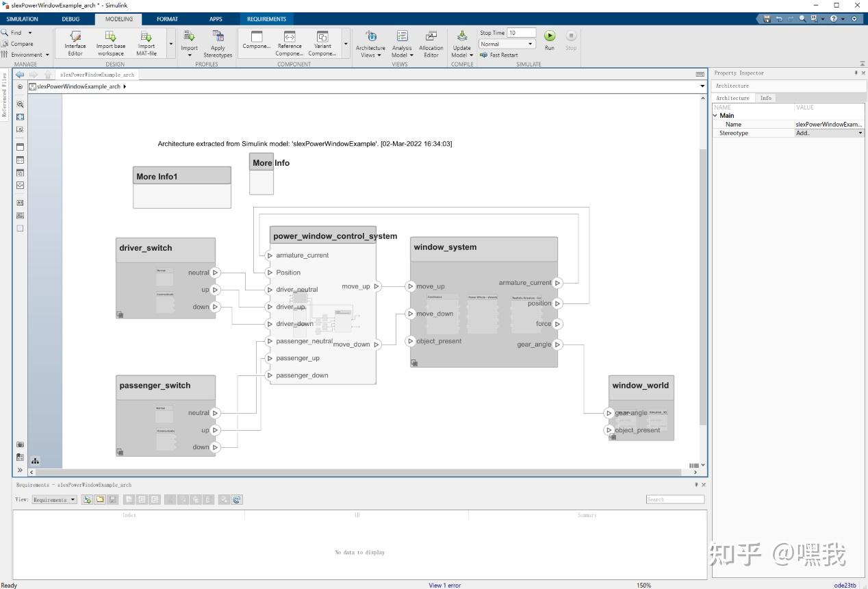Open the Interface Editor
The height and width of the screenshot is (589, 868).
(75, 42)
